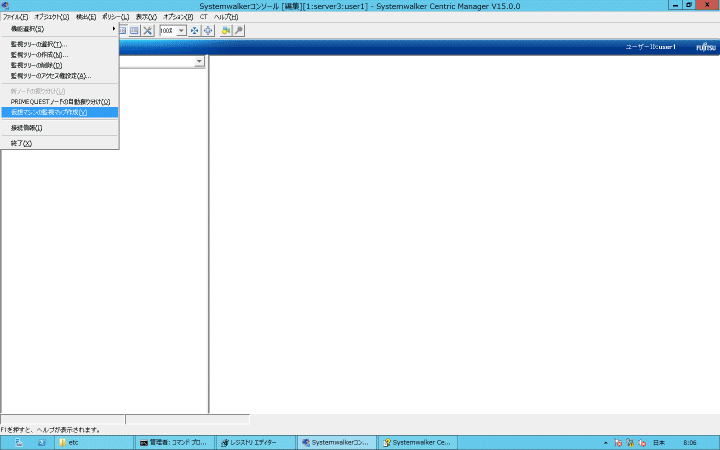720x450 pixels.
Task: Expand the 機能選択(S) submenu
Action: 60,29
